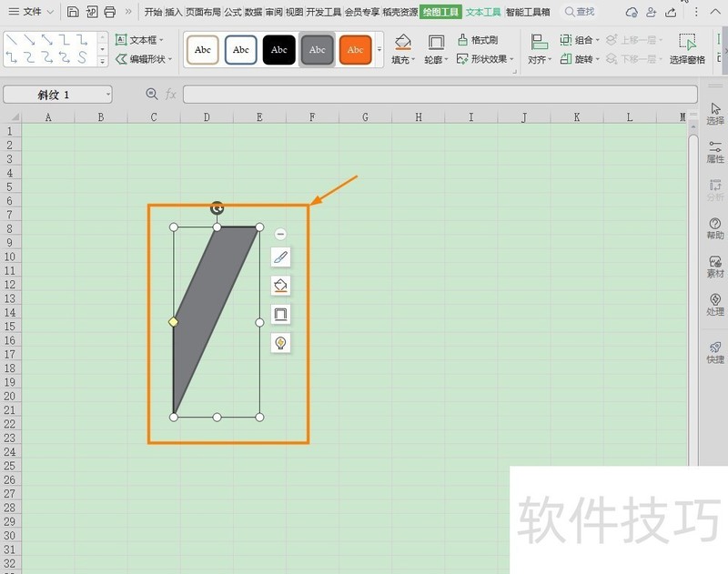Click the yellow diamond adjustment handle on the shape
Viewport: 728px width, 574px height.
pyautogui.click(x=173, y=321)
